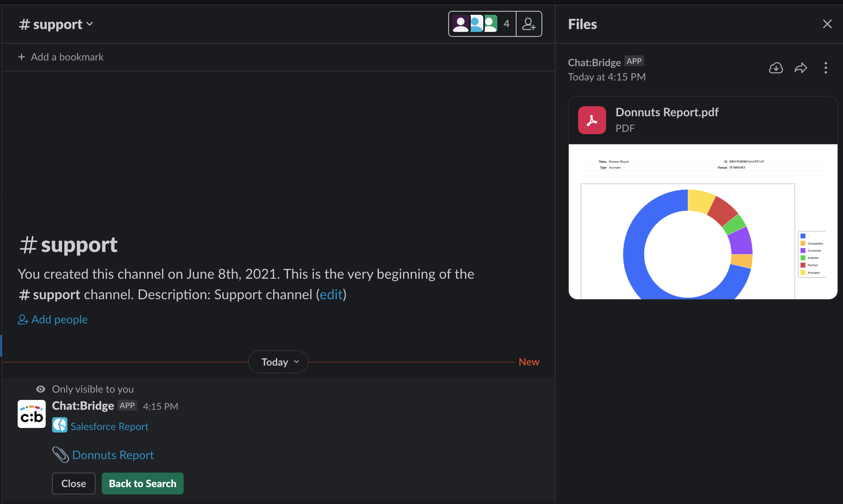This screenshot has width=843, height=504.
Task: Expand the Today date dropdown
Action: [278, 362]
